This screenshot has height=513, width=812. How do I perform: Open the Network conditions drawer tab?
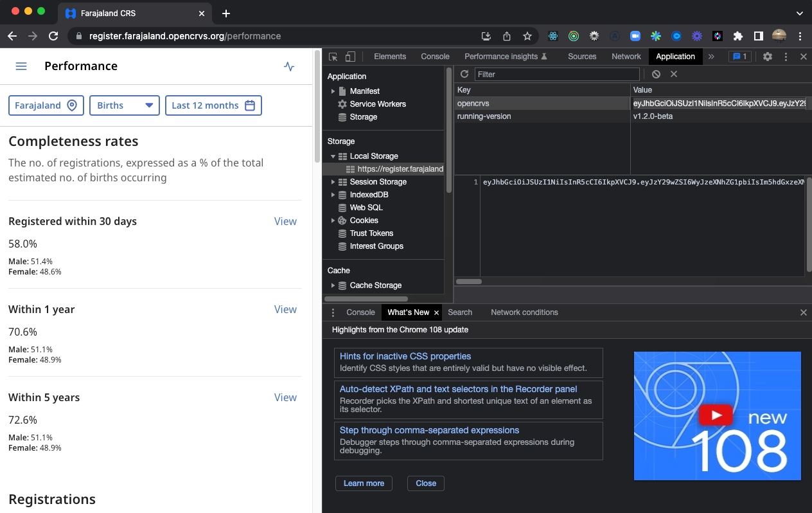click(x=524, y=312)
